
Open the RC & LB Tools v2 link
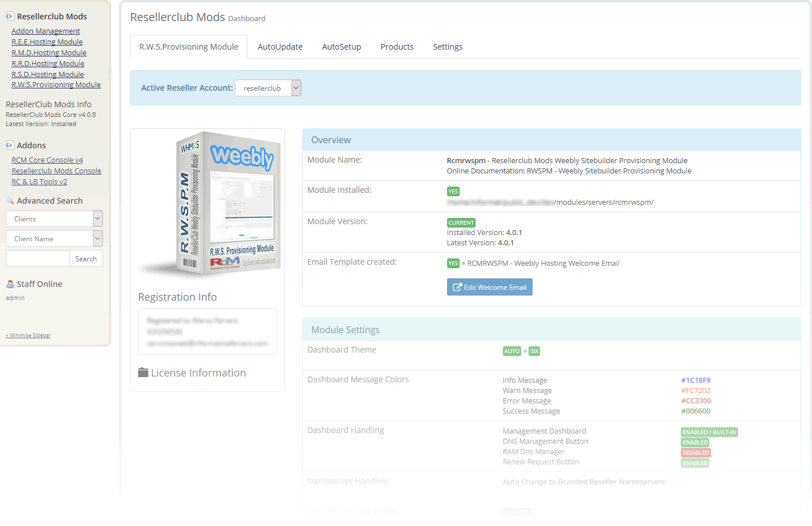point(39,182)
